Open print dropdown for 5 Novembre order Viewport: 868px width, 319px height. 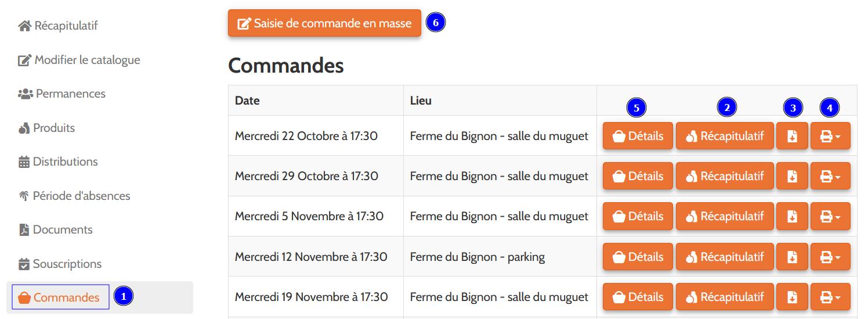830,216
